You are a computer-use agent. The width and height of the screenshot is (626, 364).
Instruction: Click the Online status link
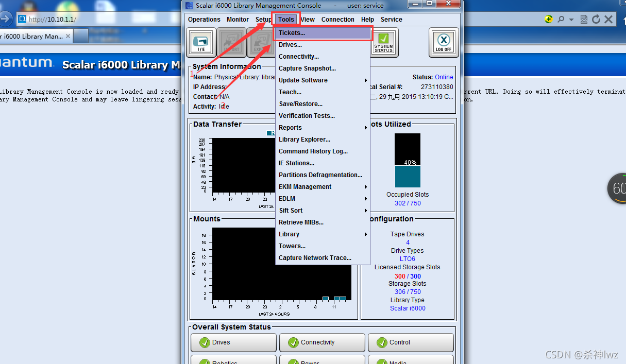(x=444, y=77)
